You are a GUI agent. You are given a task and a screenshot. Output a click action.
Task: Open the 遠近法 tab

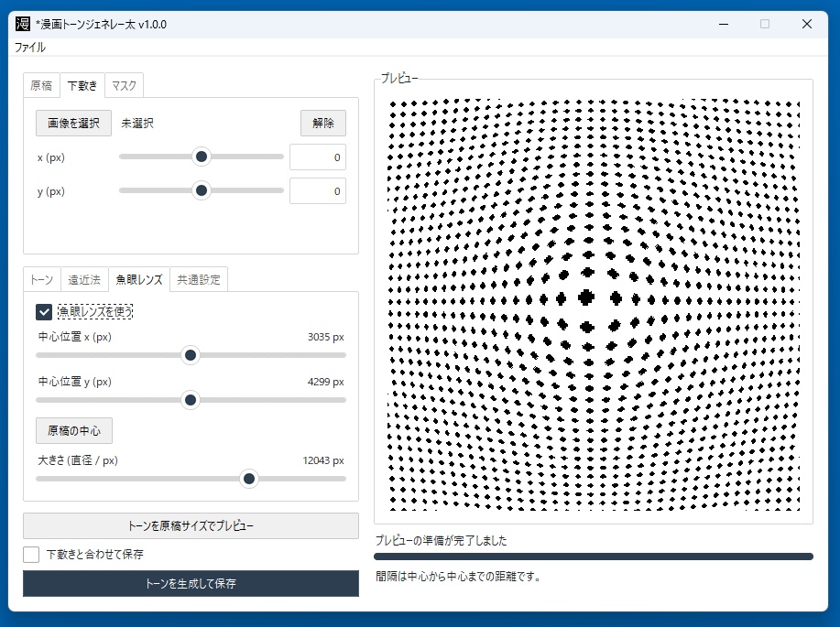click(x=84, y=280)
